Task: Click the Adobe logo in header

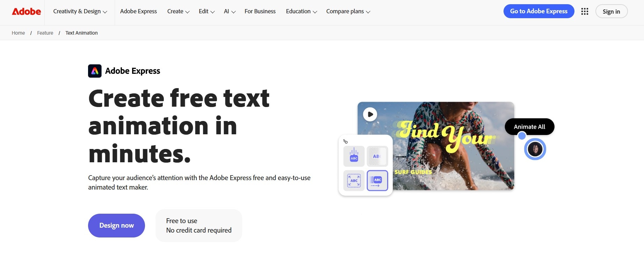Action: click(x=27, y=12)
